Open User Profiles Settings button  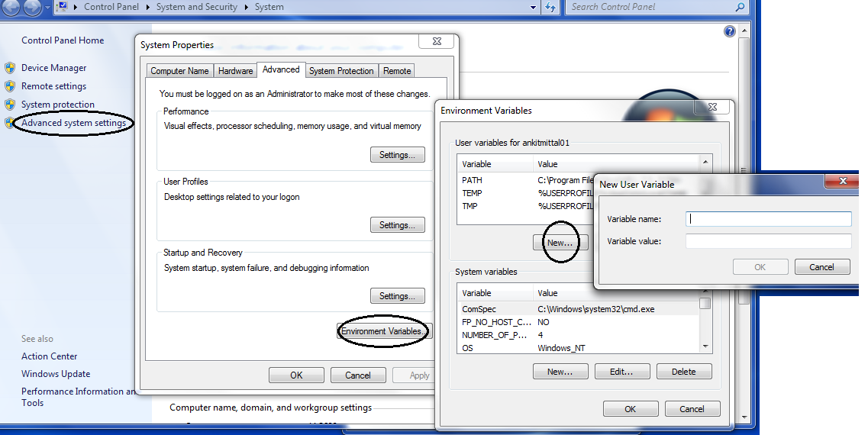398,225
